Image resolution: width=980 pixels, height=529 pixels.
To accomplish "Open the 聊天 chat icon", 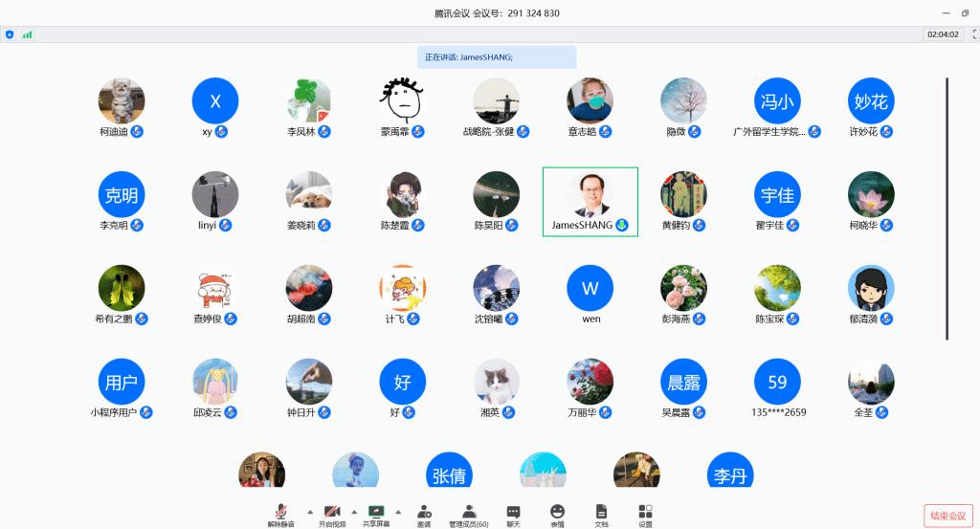I will click(513, 513).
